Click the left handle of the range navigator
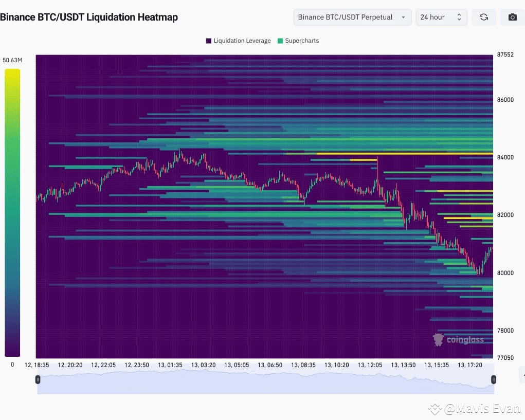The width and height of the screenshot is (525, 420). click(38, 379)
